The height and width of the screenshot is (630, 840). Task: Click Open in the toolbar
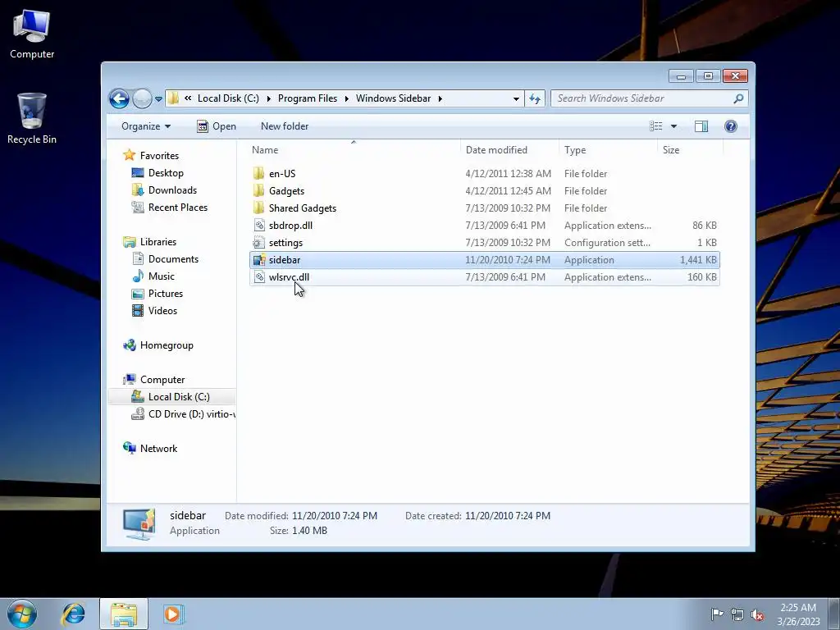pos(217,126)
